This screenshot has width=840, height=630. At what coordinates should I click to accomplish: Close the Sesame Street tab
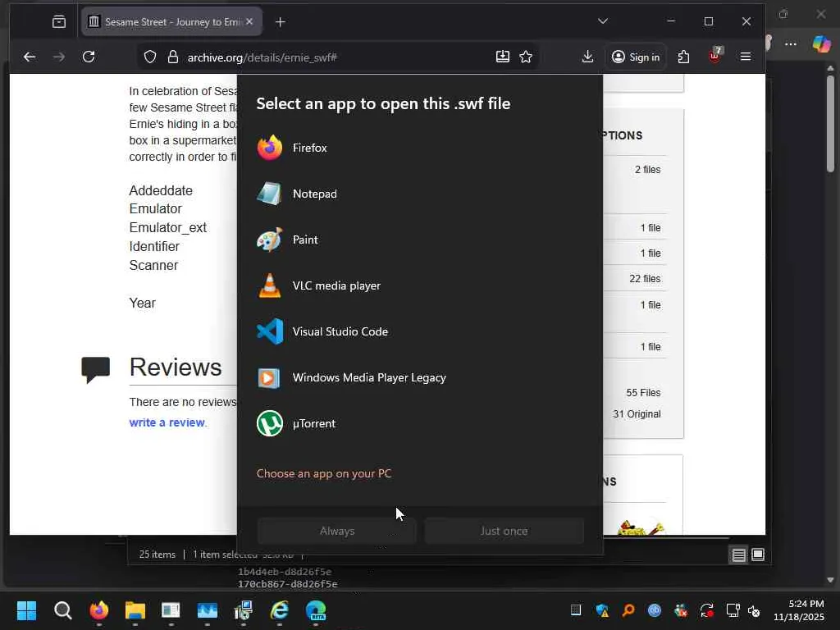point(249,22)
